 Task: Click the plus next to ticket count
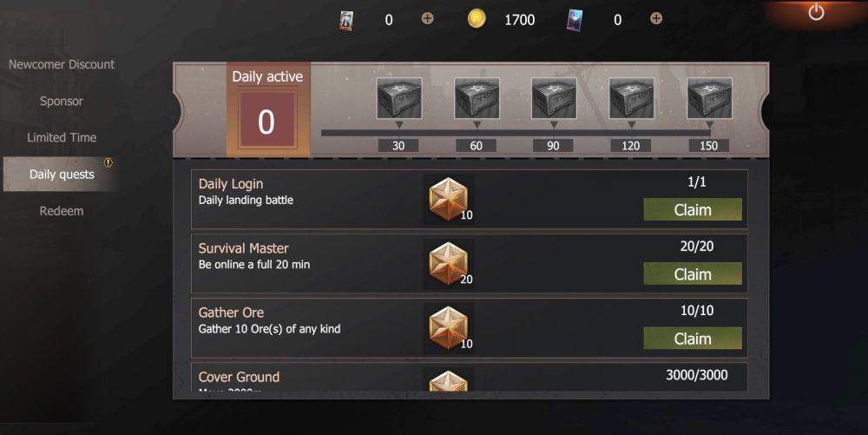427,19
